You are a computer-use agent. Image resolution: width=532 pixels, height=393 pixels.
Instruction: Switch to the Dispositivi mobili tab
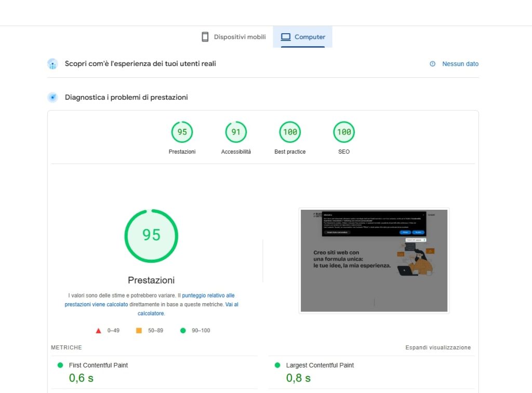click(x=233, y=37)
